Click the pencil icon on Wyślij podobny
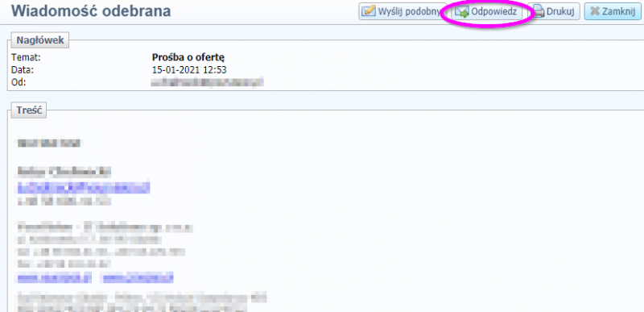 (369, 11)
